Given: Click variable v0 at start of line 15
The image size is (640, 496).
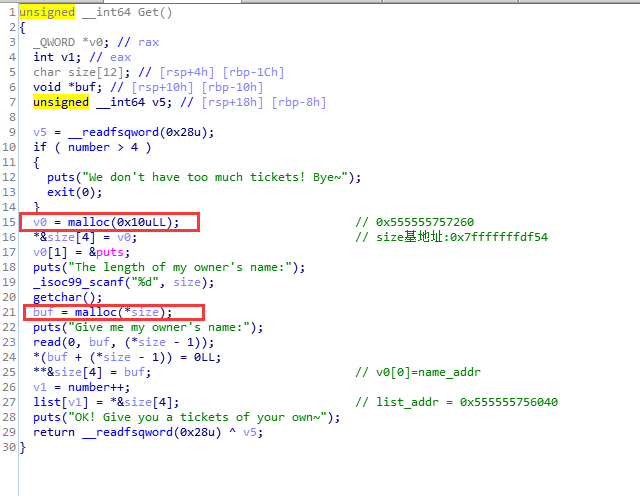Looking at the screenshot, I should click(40, 222).
